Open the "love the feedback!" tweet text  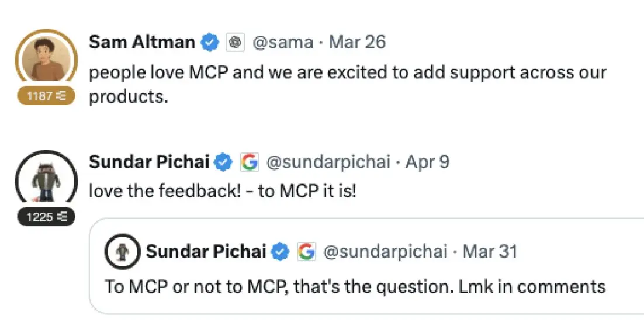222,191
